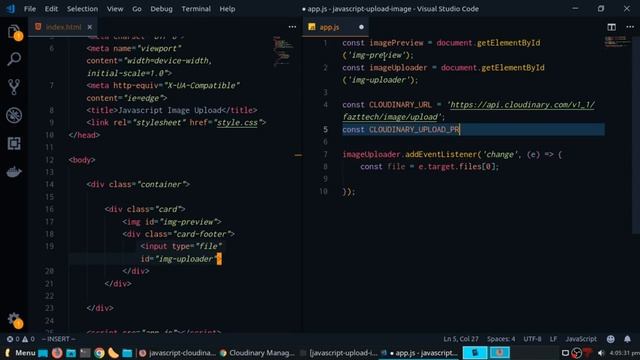
Task: Open the Manage gear settings icon
Action: click(14, 320)
